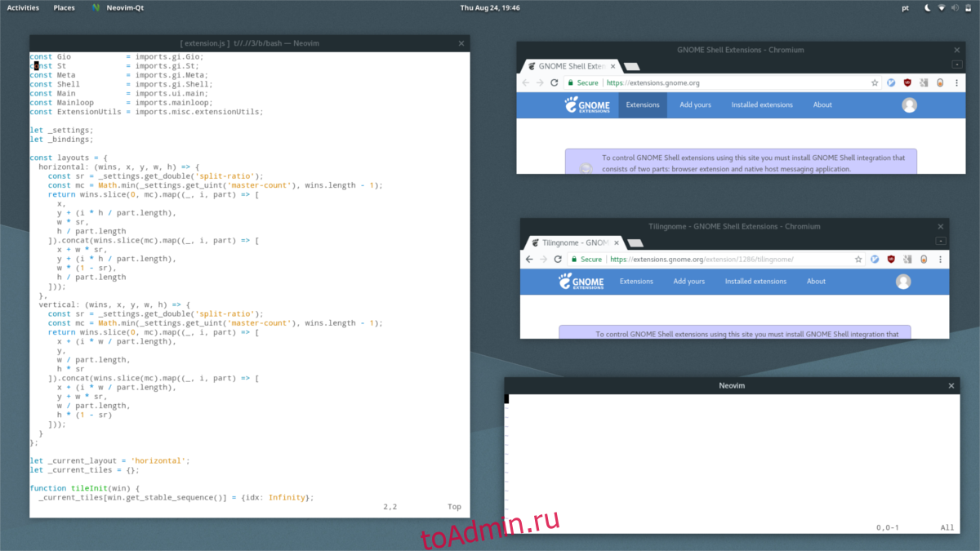Bookmark the Tilingnome page with the star icon
980x551 pixels.
tap(858, 259)
